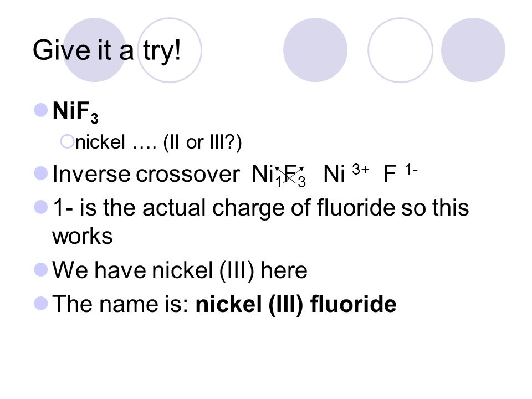
Task: Click the 'nickel …. (II or III?)' line
Action: click(x=158, y=142)
